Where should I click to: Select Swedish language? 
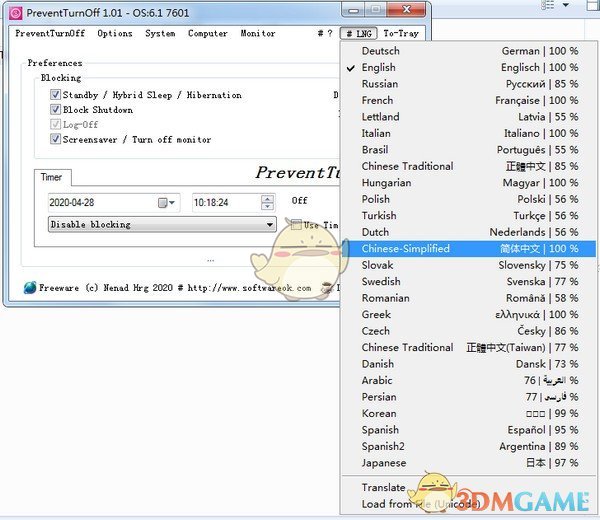point(468,282)
